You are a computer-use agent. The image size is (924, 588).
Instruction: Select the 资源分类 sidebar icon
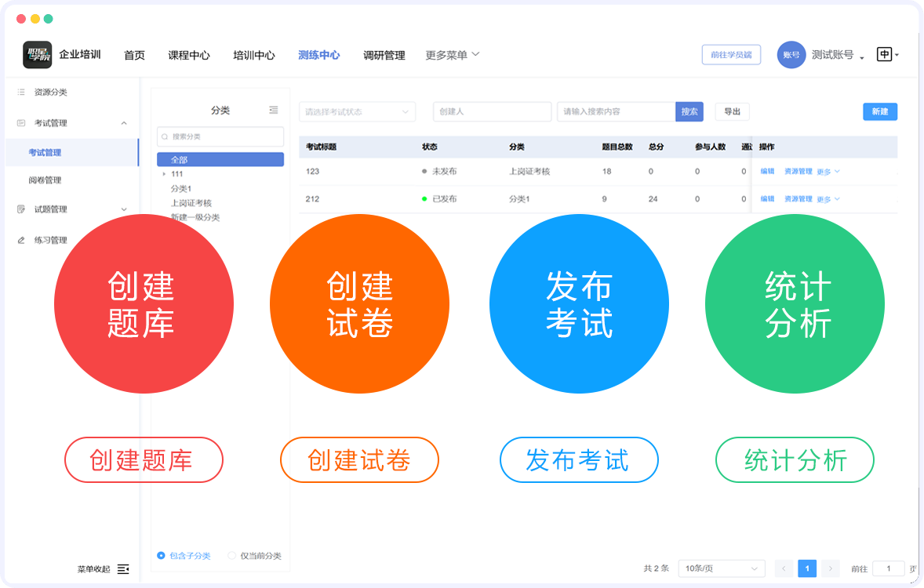click(20, 92)
